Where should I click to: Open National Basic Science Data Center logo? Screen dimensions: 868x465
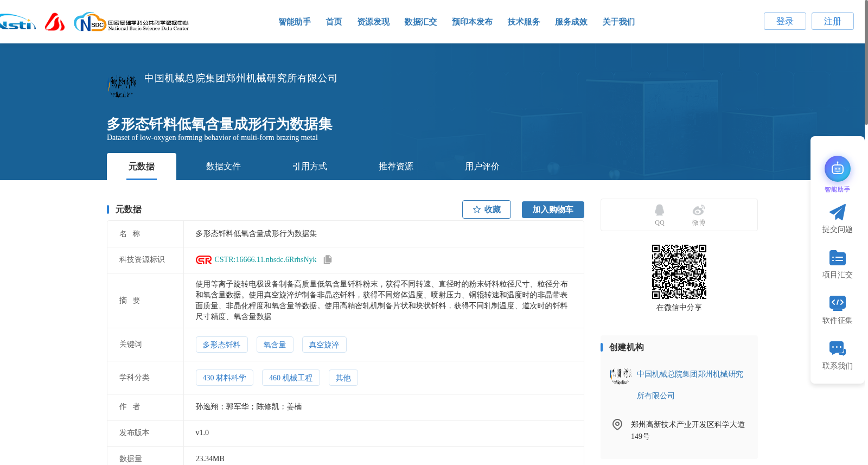point(131,22)
